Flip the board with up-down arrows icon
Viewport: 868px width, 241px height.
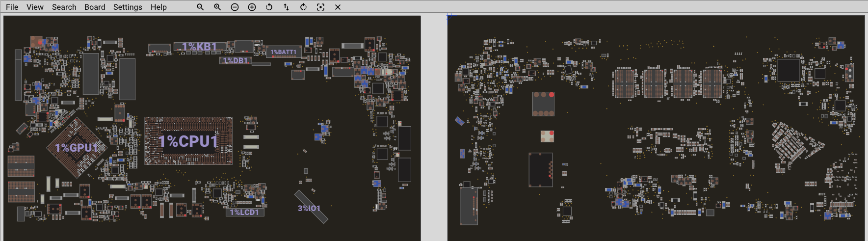pos(286,7)
